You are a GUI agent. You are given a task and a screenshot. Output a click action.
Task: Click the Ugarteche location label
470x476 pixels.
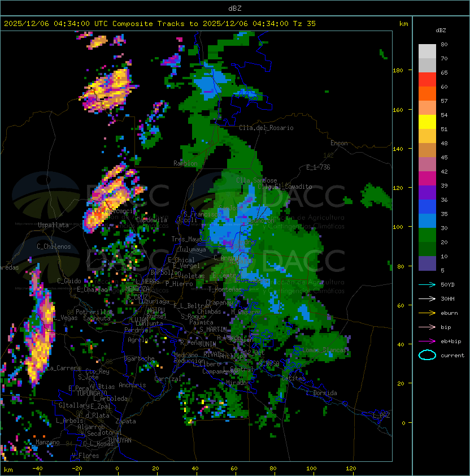tap(140, 358)
